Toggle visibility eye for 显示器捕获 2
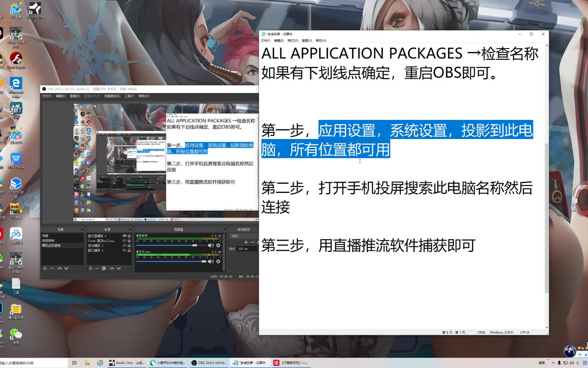Viewport: 588px width, 368px height. pyautogui.click(x=124, y=236)
